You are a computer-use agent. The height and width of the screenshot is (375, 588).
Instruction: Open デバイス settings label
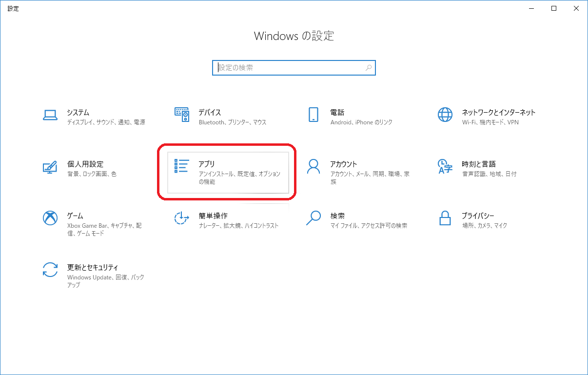pyautogui.click(x=210, y=112)
